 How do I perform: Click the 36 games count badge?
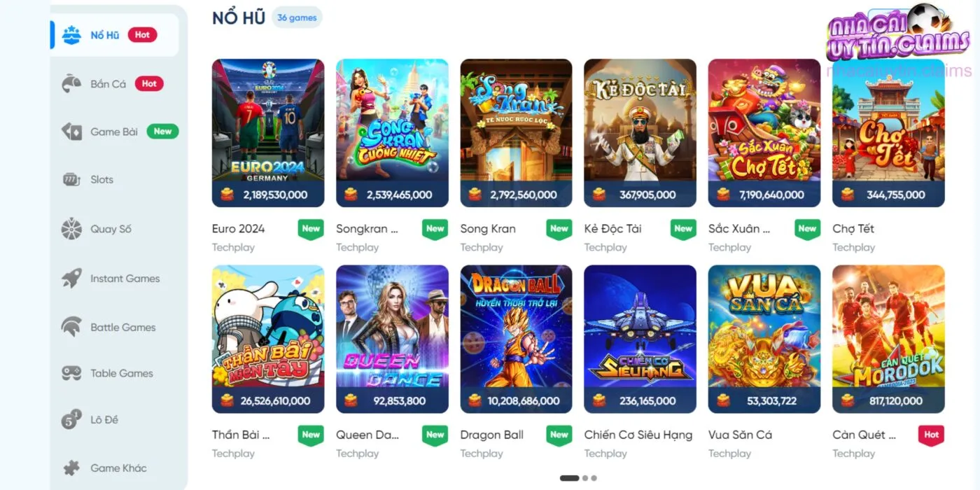click(297, 17)
